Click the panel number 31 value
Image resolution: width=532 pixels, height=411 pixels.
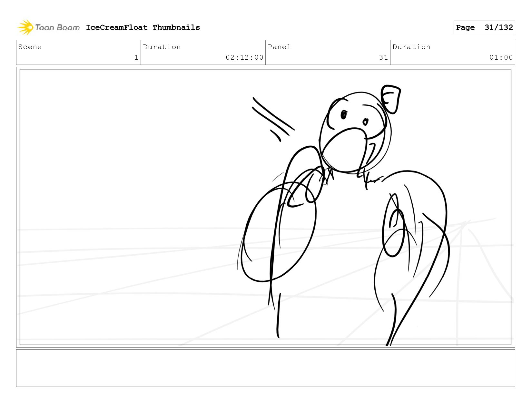tap(383, 57)
